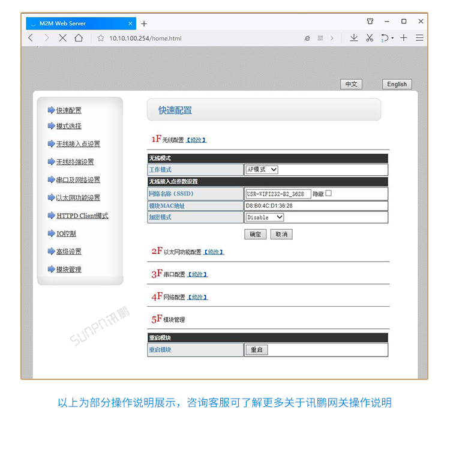The height and width of the screenshot is (476, 450).
Task: Open the 工作模式 AP模式 dropdown
Action: click(x=262, y=170)
